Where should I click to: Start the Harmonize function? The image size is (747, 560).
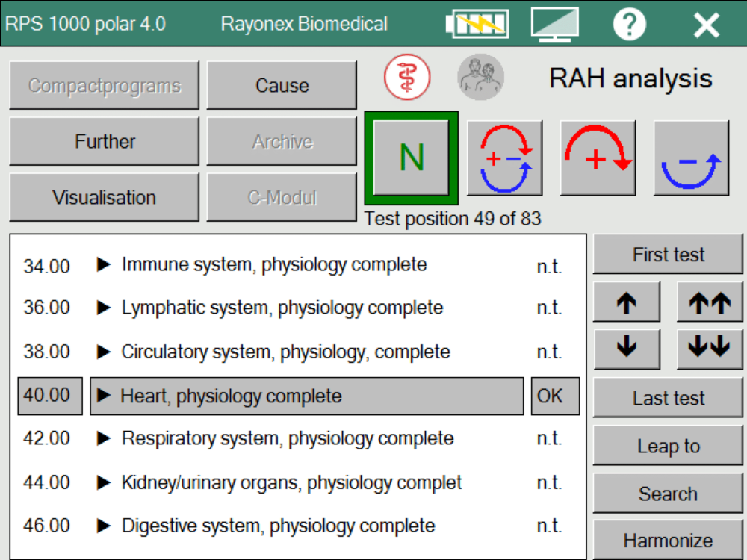[x=667, y=540]
